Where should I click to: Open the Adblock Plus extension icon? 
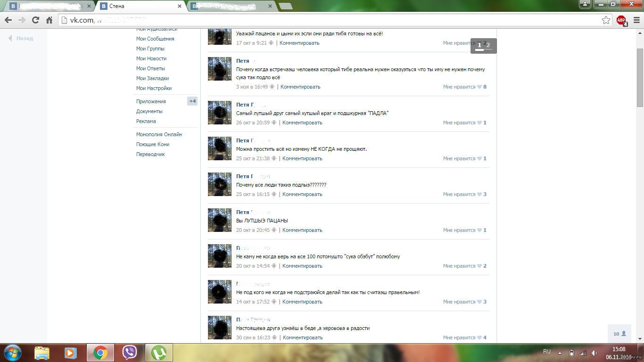[621, 20]
